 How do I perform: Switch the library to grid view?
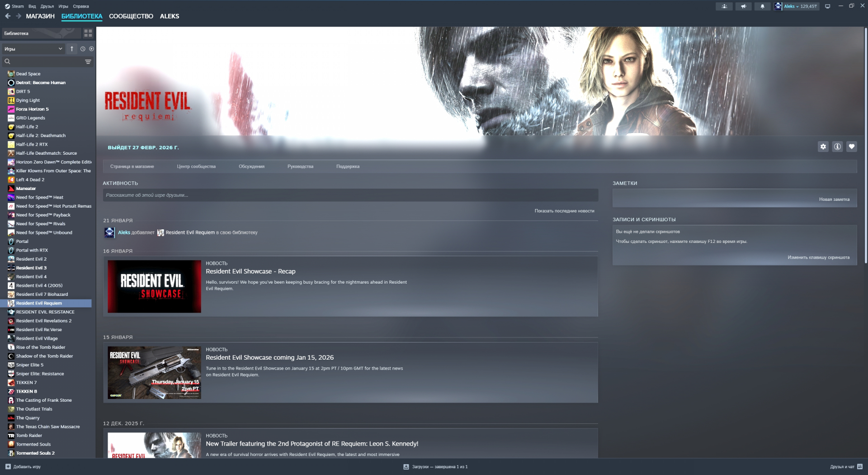pos(88,33)
